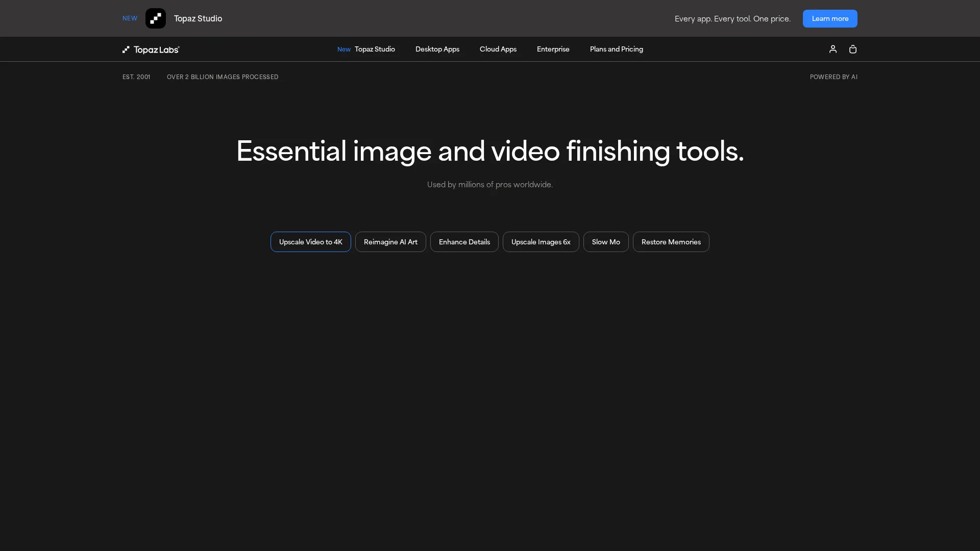Click the Topaz Studio app icon in banner
This screenshot has height=551, width=980.
[x=155, y=18]
